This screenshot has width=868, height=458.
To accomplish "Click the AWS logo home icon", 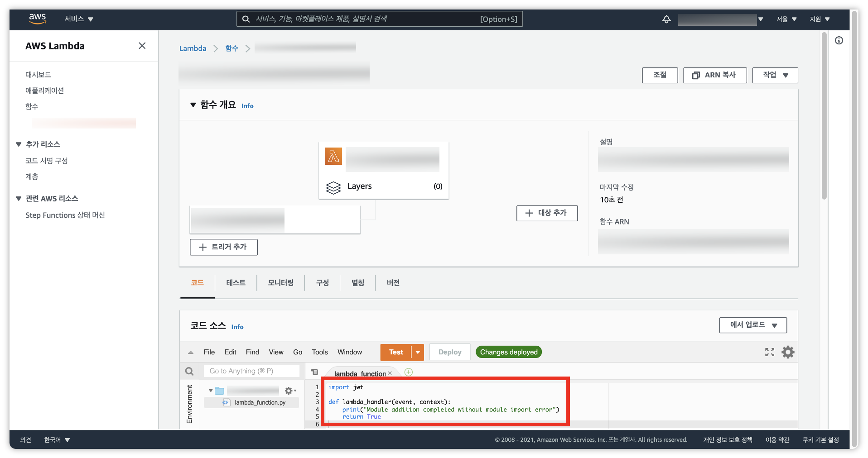I will coord(37,19).
